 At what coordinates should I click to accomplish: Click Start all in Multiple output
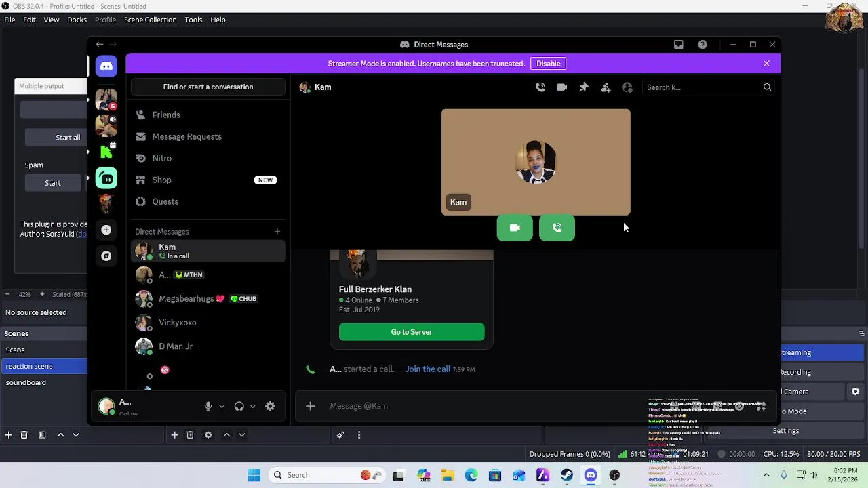click(56, 138)
